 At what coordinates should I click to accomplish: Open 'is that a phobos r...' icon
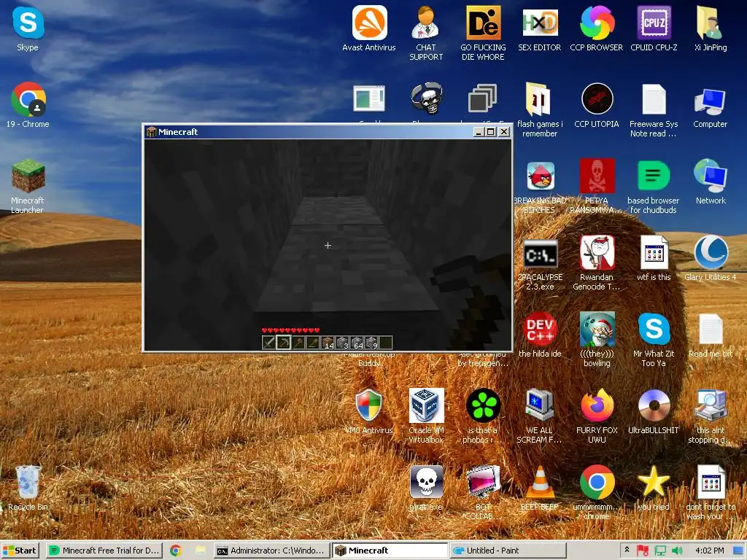tap(483, 416)
